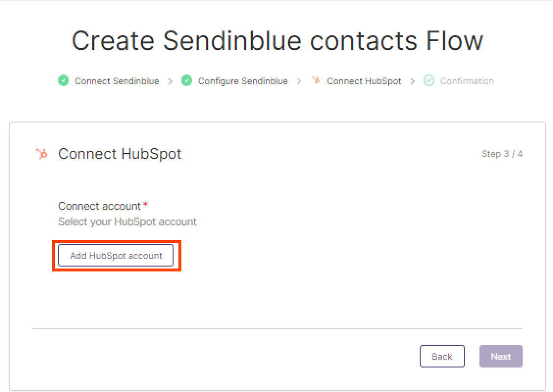Click the Add HubSpot account button
The height and width of the screenshot is (392, 553).
click(116, 256)
